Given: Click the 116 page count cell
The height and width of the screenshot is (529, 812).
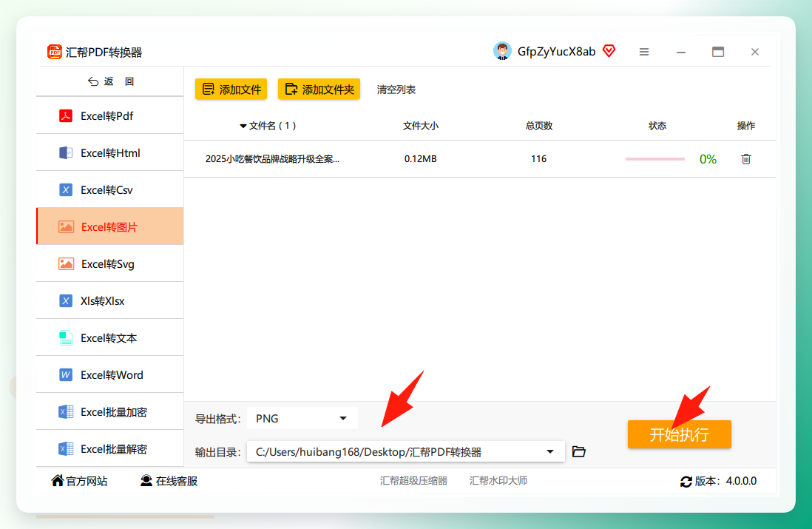Looking at the screenshot, I should (x=538, y=159).
